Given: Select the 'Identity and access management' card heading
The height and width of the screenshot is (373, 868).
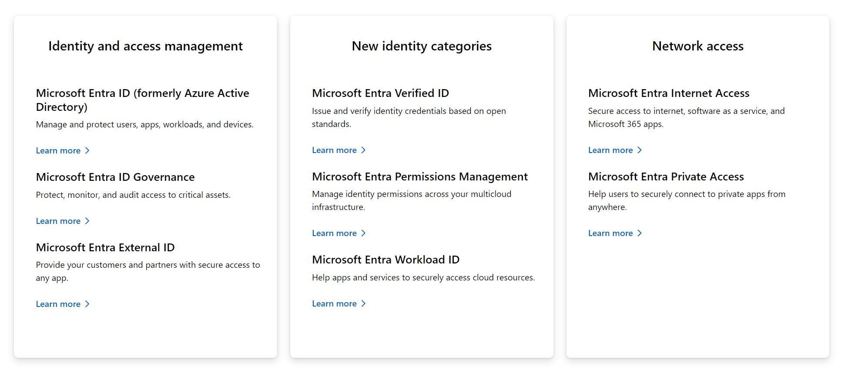Looking at the screenshot, I should [145, 46].
